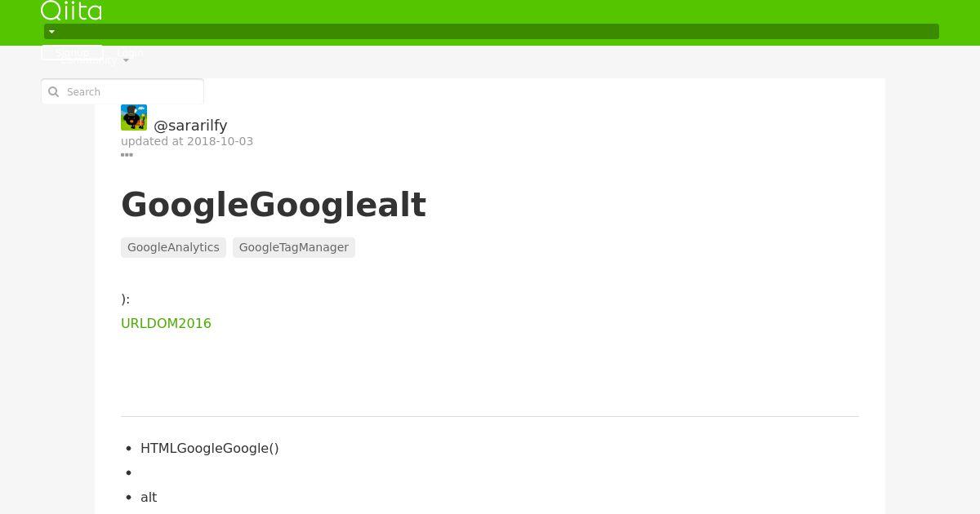Expand the dark green header dropdown arrow
Screen dimensions: 980x514
[51, 32]
